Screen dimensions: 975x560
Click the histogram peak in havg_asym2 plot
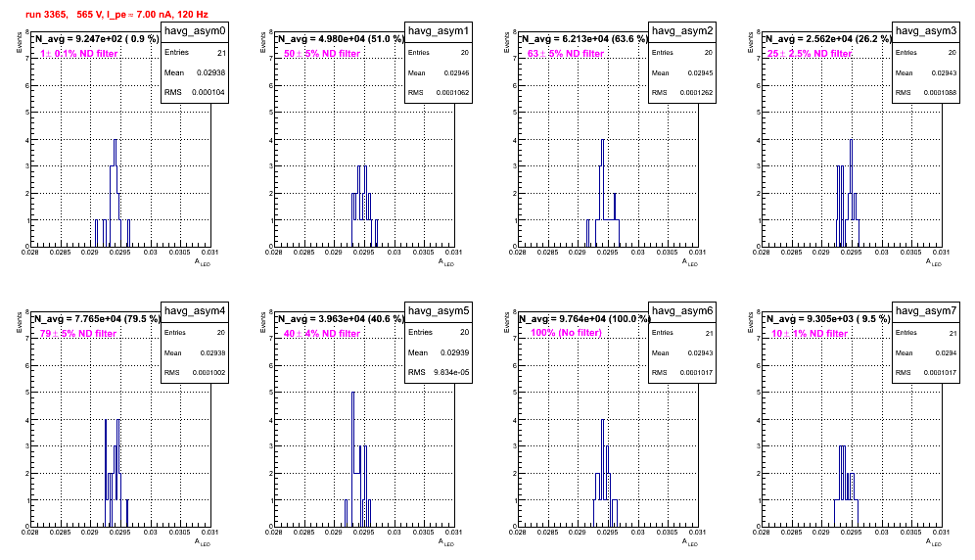(x=603, y=140)
